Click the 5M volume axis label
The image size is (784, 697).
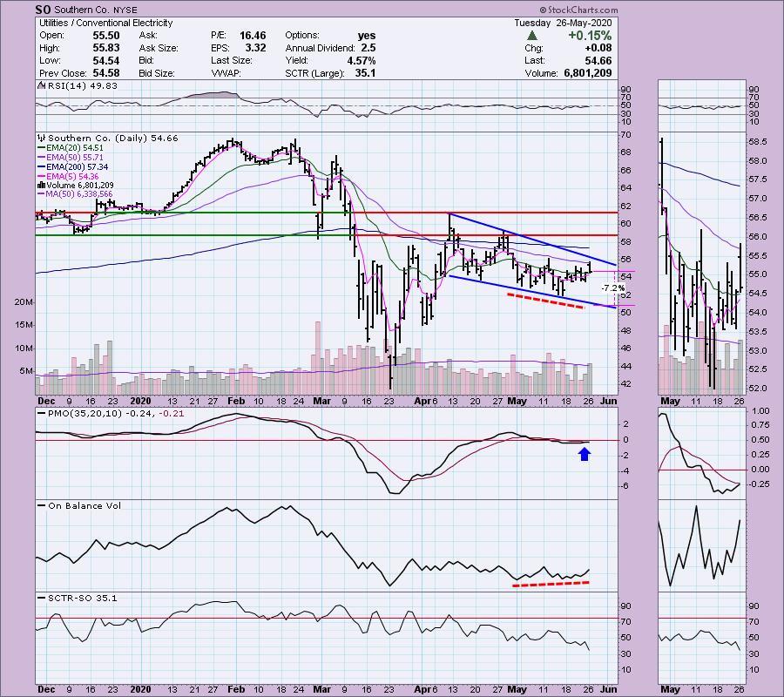pos(27,371)
